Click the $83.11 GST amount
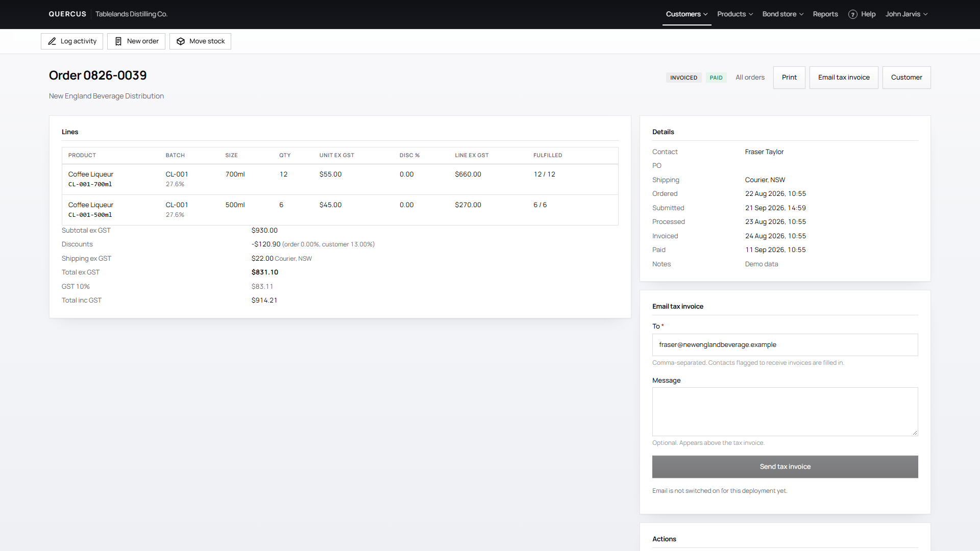The height and width of the screenshot is (551, 980). [x=262, y=287]
